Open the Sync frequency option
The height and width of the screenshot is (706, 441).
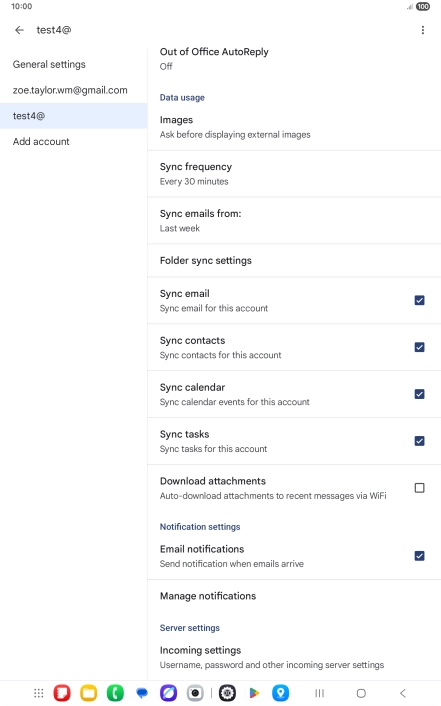[294, 174]
